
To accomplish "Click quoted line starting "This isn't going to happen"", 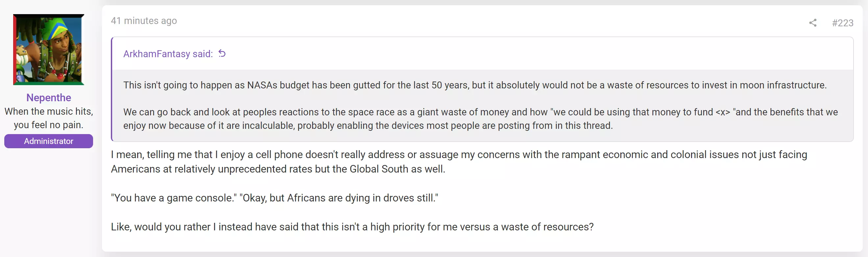I will pos(475,85).
